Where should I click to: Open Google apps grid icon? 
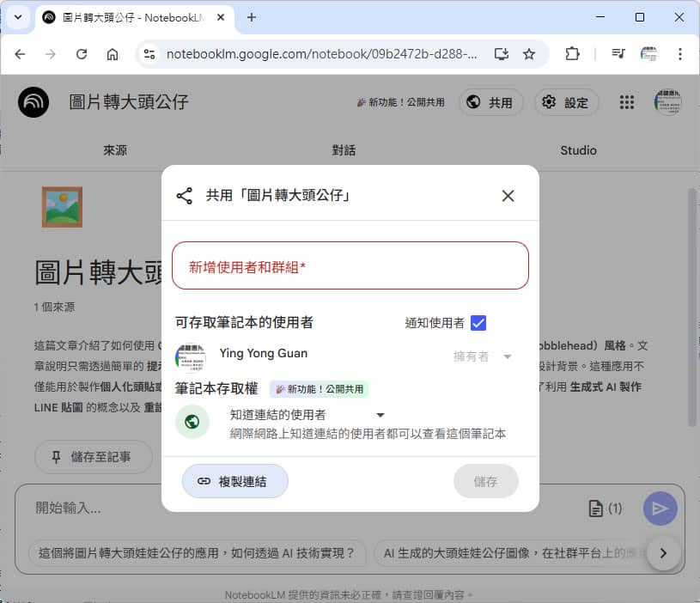pos(627,102)
